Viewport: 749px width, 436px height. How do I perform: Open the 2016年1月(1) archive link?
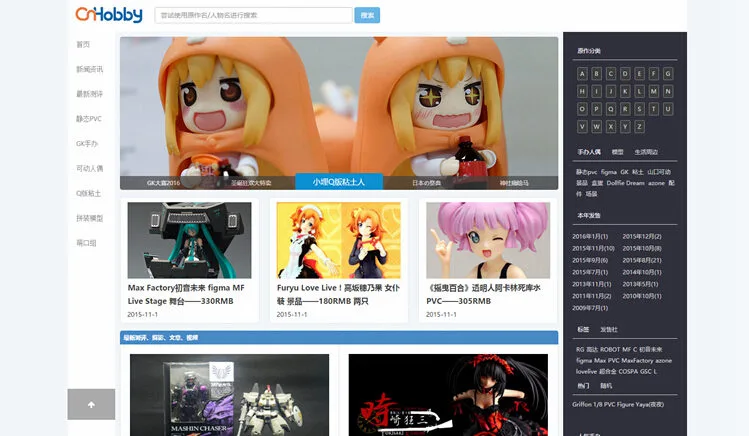coord(590,236)
